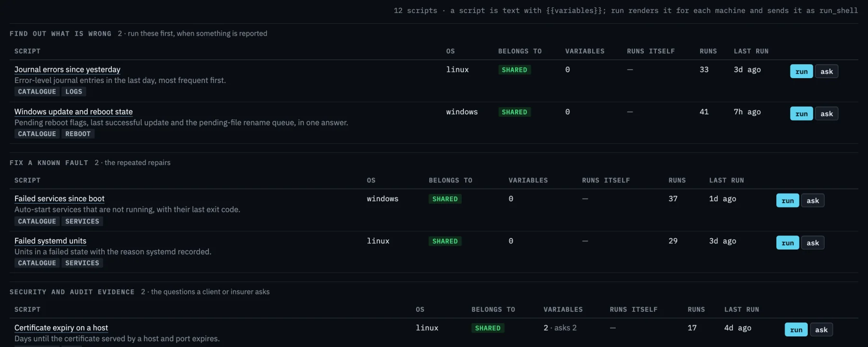This screenshot has width=868, height=347.
Task: Click CATALOGUE tag under Failed systemd units
Action: tap(37, 263)
